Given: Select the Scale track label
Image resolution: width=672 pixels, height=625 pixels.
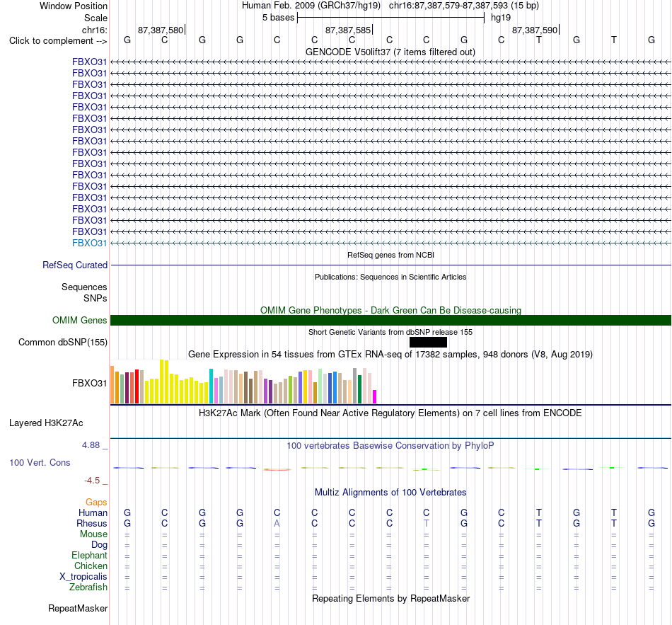Looking at the screenshot, I should (95, 18).
